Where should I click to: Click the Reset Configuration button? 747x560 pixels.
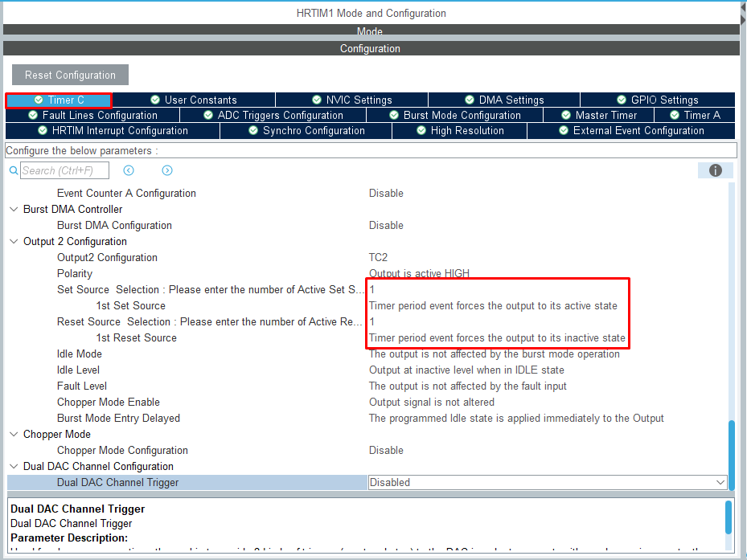[x=70, y=75]
